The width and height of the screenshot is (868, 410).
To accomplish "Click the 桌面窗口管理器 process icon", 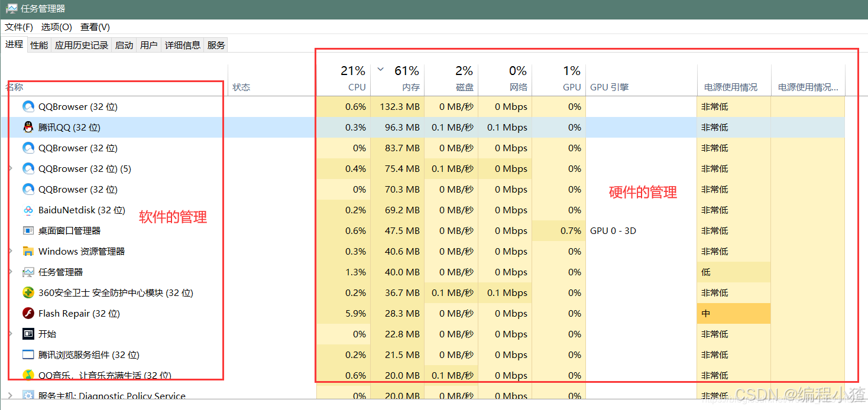I will point(28,231).
